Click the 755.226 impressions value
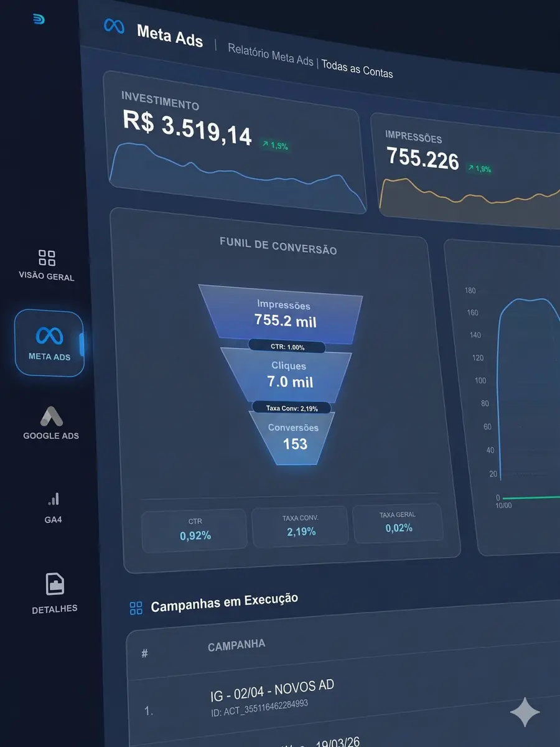The image size is (560, 747). coord(422,158)
